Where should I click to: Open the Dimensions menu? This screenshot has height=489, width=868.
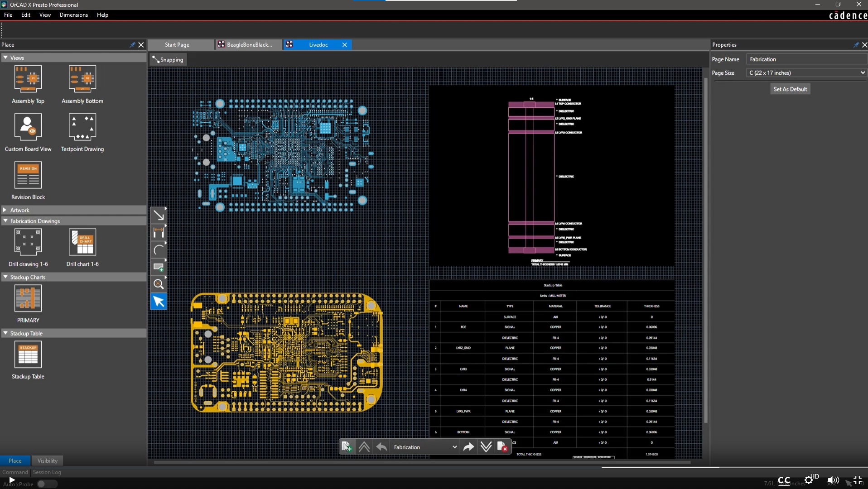tap(74, 15)
